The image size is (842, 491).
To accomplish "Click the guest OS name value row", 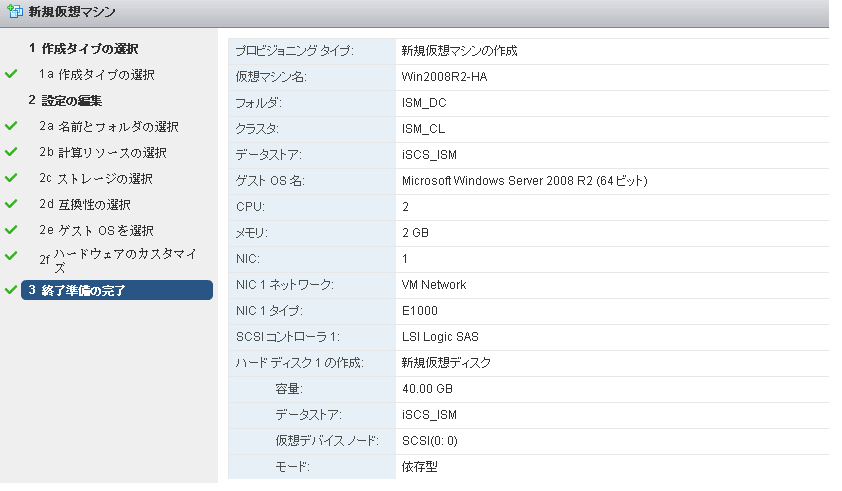I will pyautogui.click(x=524, y=181).
